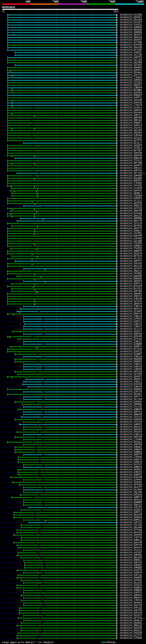Open hit UniRef100_P30302
This screenshot has width=146, height=644.
[x=131, y=25]
